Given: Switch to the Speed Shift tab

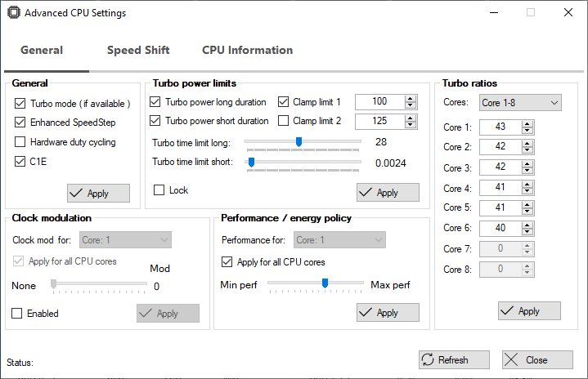Looking at the screenshot, I should tap(138, 50).
